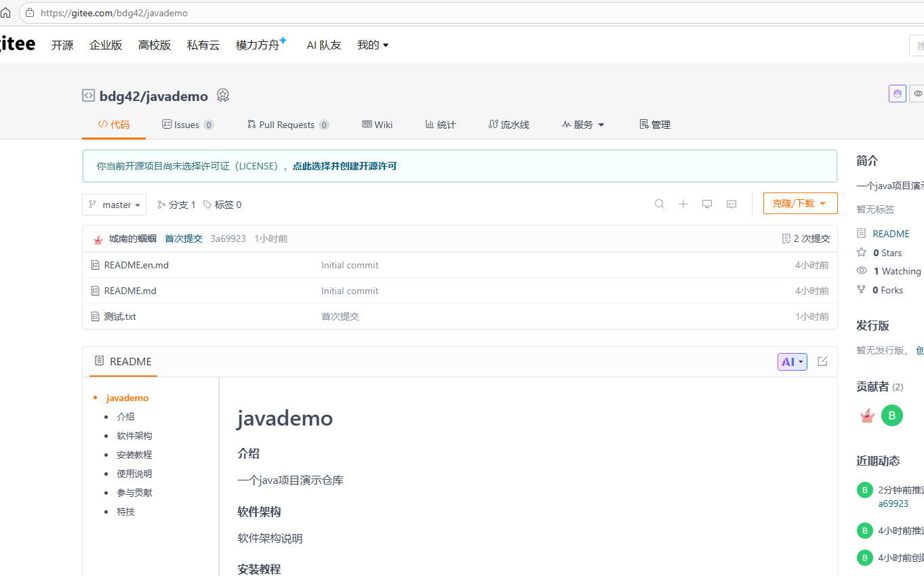Open the 测试.txt file
924x576 pixels.
coord(120,316)
